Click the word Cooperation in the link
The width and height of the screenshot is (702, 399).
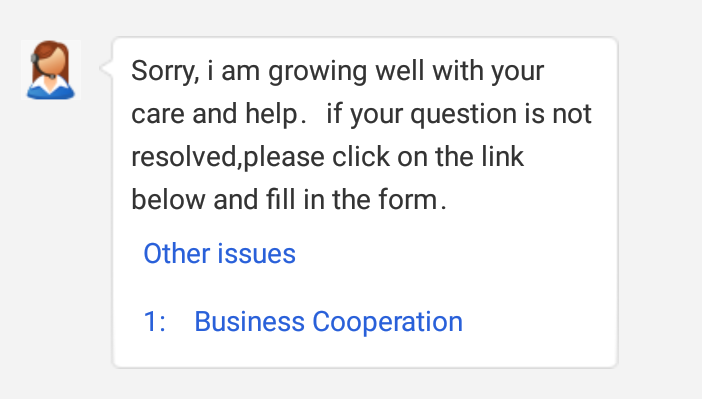(x=387, y=322)
